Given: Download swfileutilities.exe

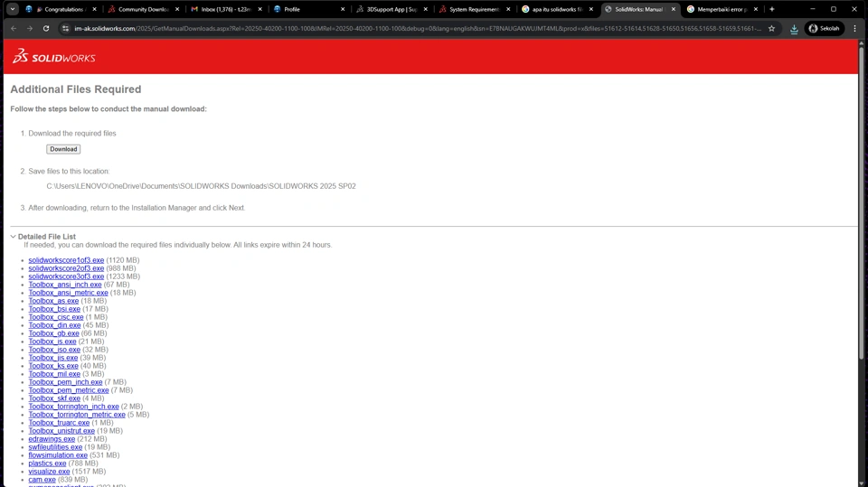Looking at the screenshot, I should pyautogui.click(x=55, y=447).
